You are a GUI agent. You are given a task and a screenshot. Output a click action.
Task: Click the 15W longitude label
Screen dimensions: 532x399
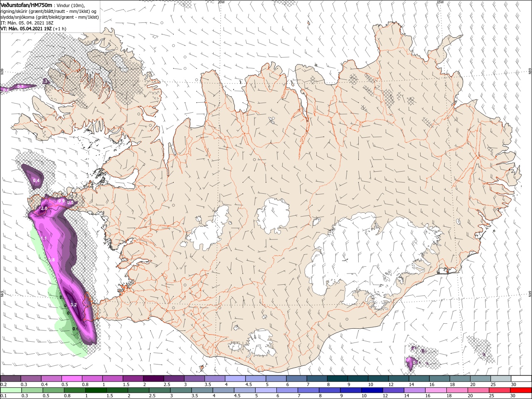(441, 2)
